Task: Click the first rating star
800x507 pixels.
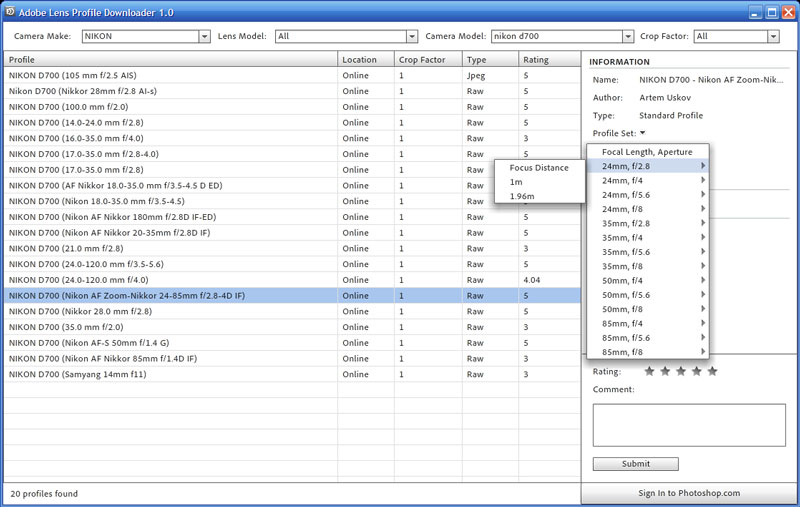Action: pos(649,371)
